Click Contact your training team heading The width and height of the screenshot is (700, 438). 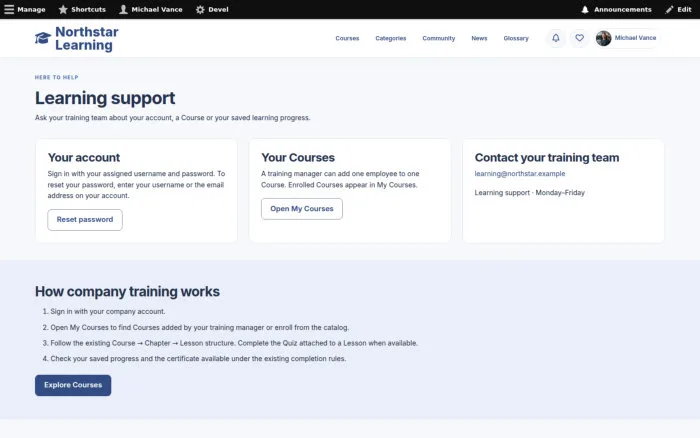pyautogui.click(x=547, y=158)
